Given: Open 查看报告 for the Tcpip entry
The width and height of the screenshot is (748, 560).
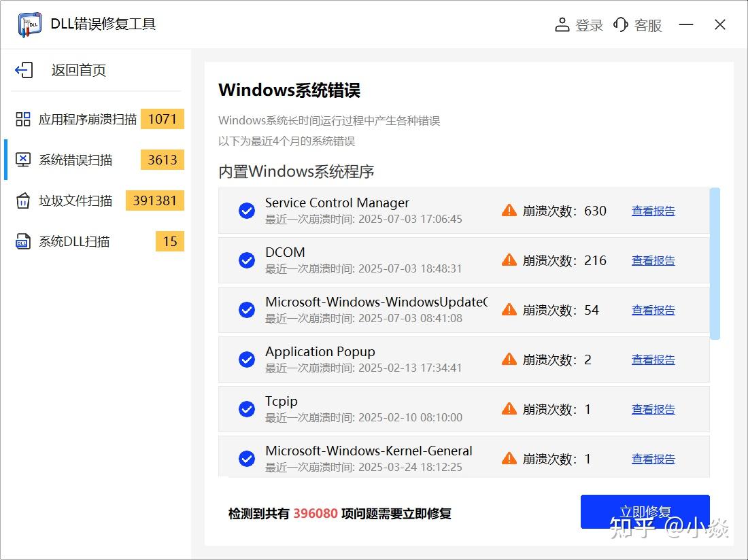Looking at the screenshot, I should tap(653, 409).
